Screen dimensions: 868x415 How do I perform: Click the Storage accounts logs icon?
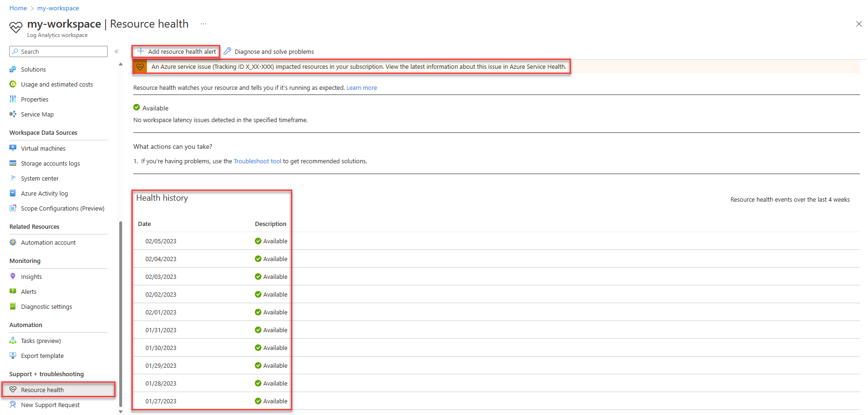click(x=13, y=163)
